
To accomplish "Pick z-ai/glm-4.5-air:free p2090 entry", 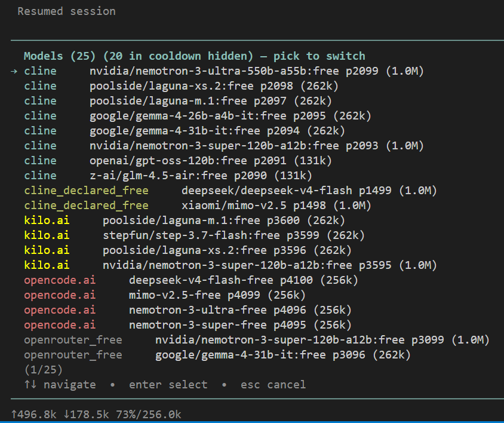I will tap(168, 176).
